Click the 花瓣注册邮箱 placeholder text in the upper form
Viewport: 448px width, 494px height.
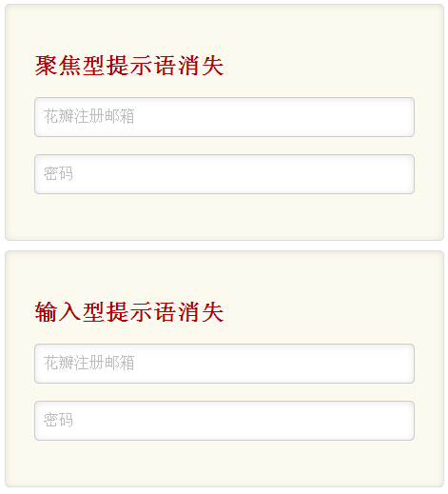coord(89,116)
